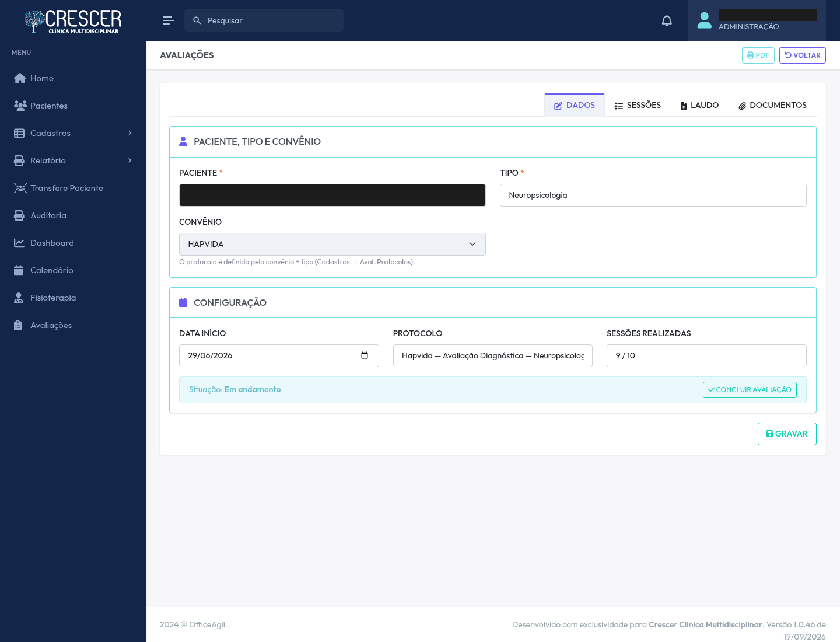Click the Calendário calendar icon

click(19, 270)
